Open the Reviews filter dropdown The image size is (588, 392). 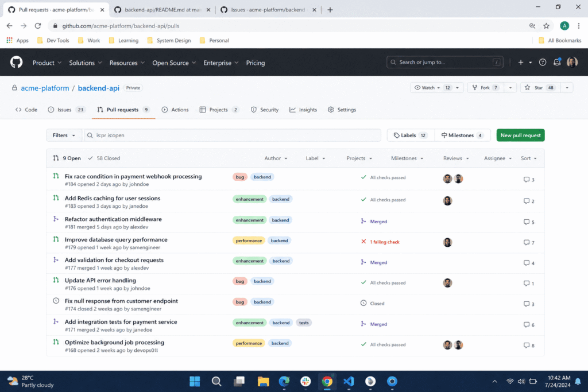pos(456,158)
